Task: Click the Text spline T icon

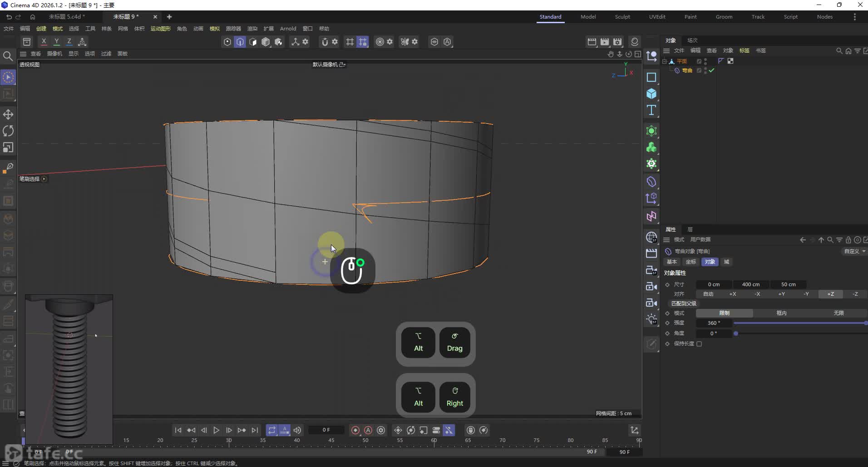Action: 651,110
